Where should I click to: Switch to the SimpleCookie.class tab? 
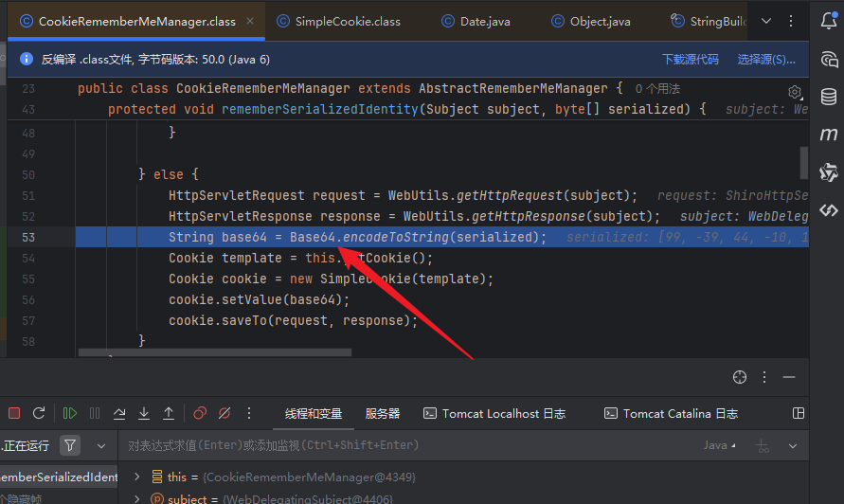coord(339,21)
